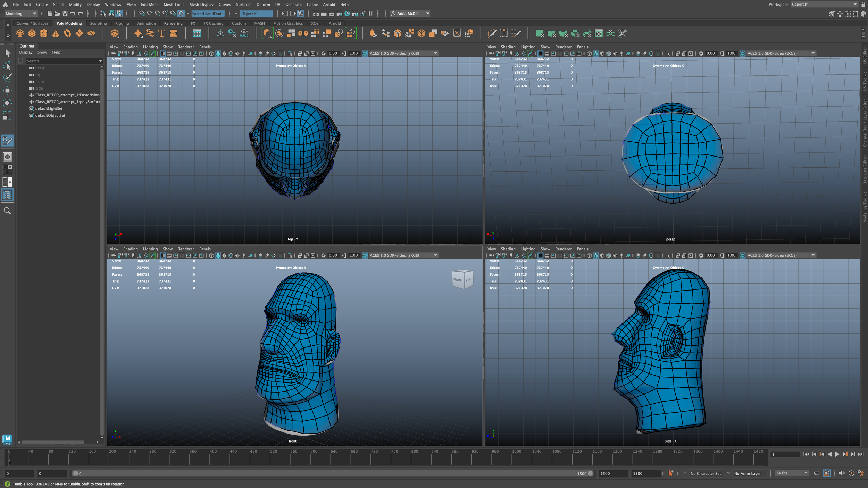868x488 pixels.
Task: Click the polygon cone shelf icon
Action: [56, 33]
